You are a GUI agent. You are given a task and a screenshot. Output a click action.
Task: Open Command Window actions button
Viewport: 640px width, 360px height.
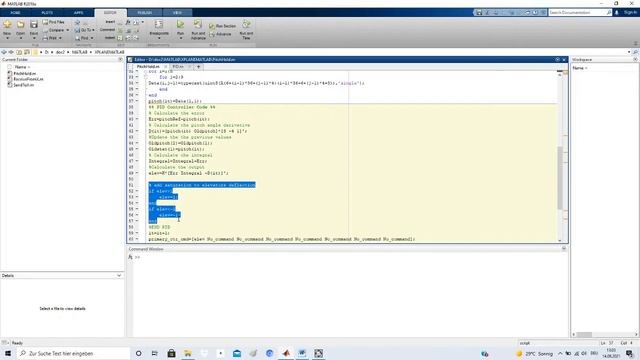coord(564,249)
